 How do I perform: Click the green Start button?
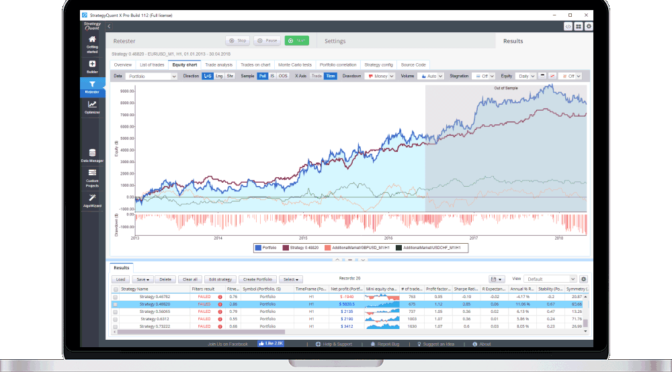(297, 41)
